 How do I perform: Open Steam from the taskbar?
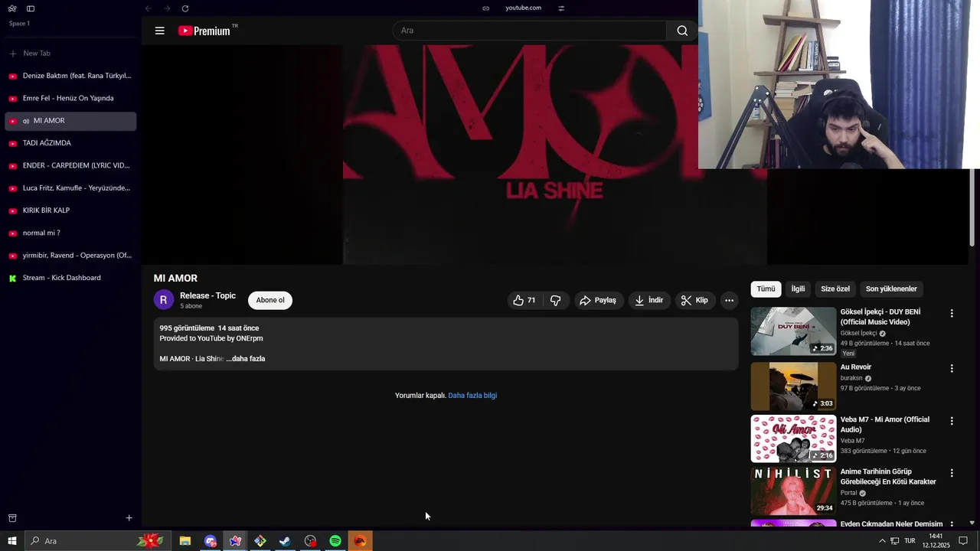pyautogui.click(x=285, y=541)
